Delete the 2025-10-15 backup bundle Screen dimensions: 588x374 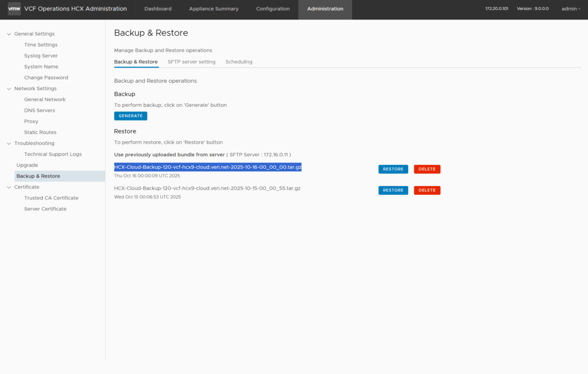click(427, 190)
